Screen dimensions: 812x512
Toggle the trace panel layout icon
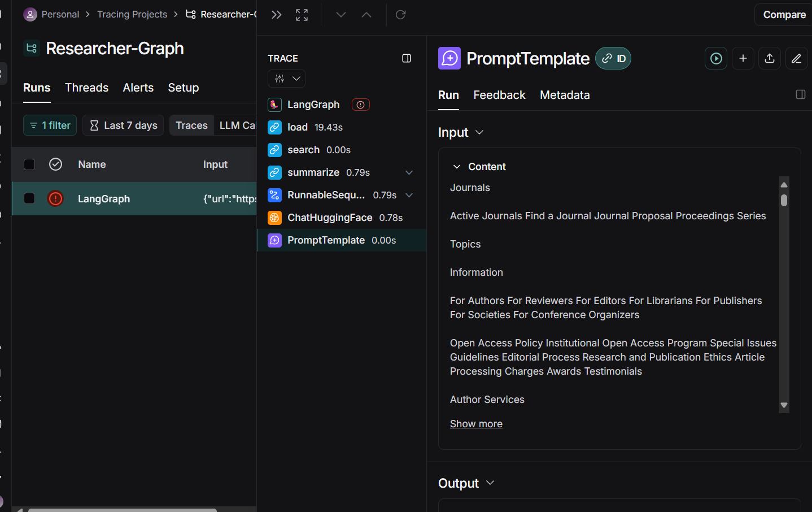pyautogui.click(x=406, y=58)
